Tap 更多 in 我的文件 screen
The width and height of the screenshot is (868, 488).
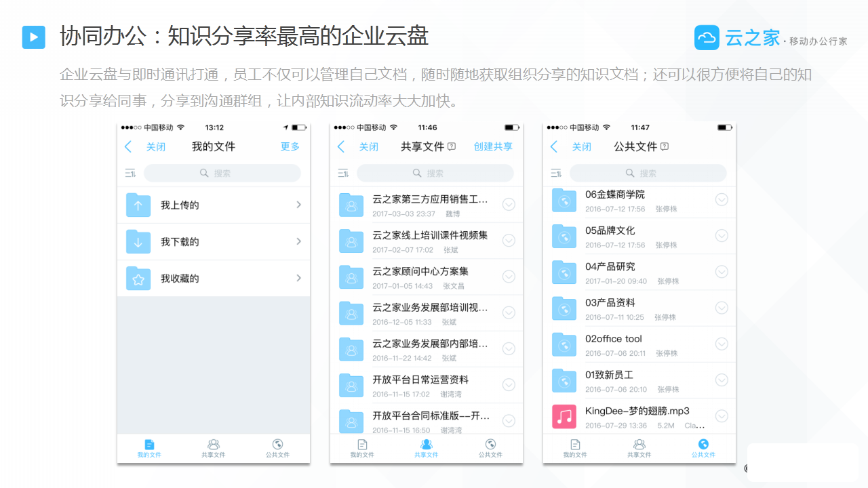[x=290, y=146]
